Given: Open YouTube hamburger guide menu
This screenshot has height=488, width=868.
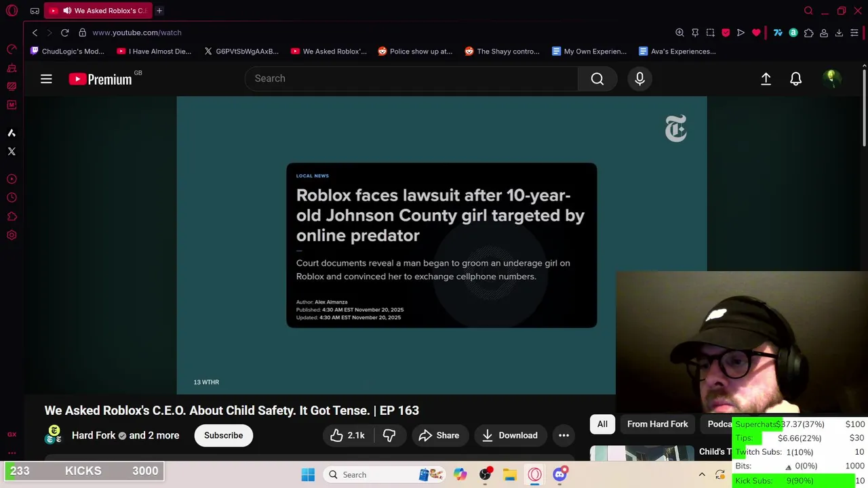Looking at the screenshot, I should tap(46, 79).
